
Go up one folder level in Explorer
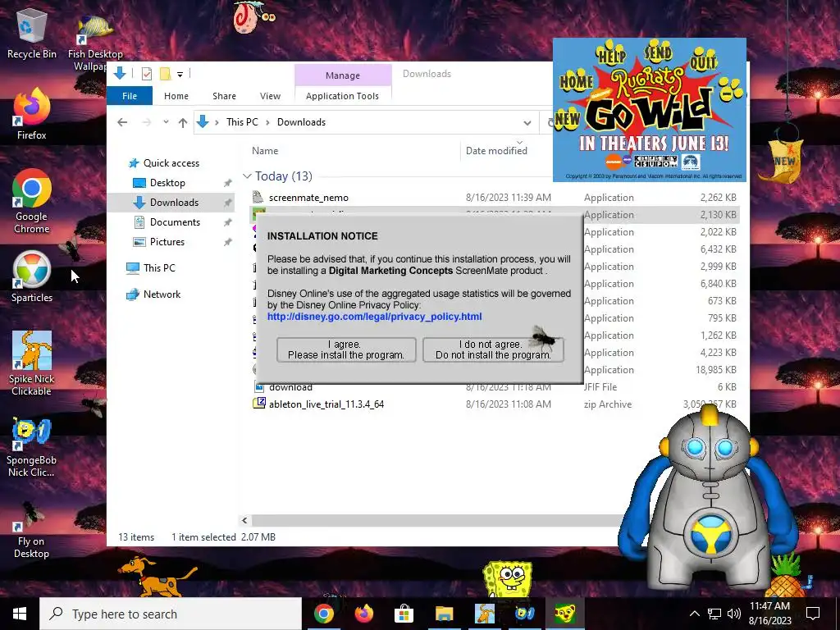point(183,122)
